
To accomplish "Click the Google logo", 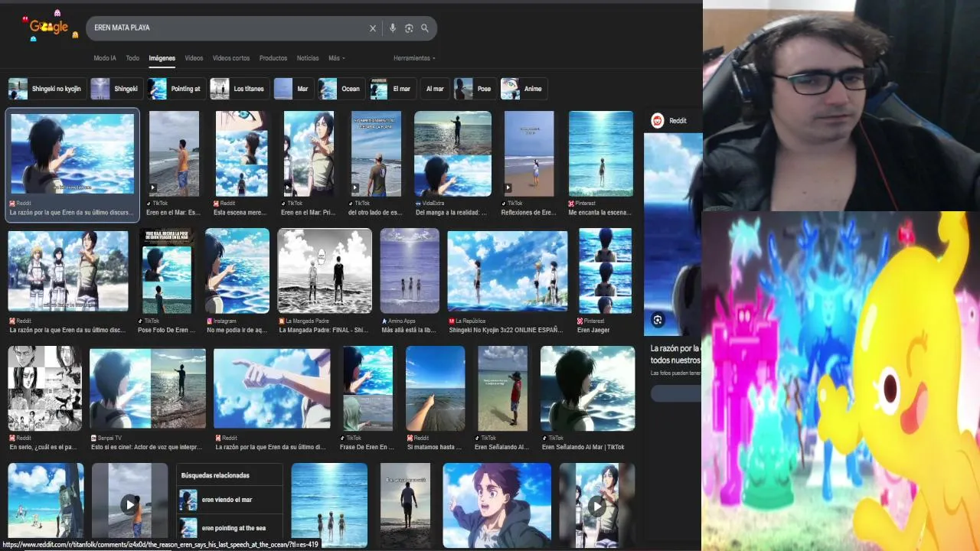I will 50,27.
